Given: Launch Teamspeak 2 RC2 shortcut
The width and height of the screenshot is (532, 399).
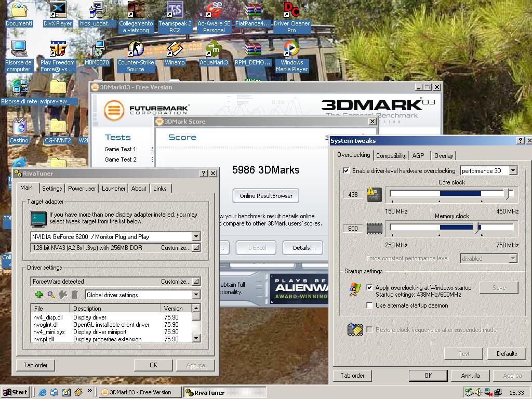Looking at the screenshot, I should pos(175,17).
